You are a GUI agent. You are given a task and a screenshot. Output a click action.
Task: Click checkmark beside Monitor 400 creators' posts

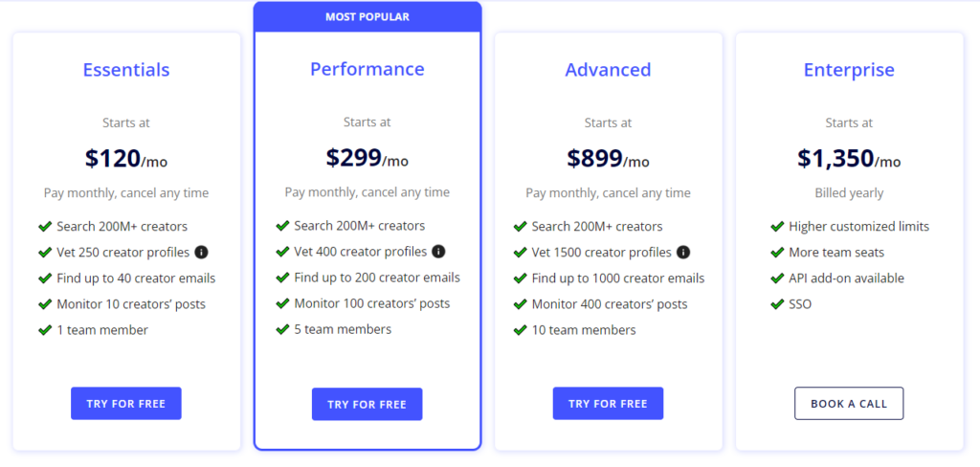point(520,304)
